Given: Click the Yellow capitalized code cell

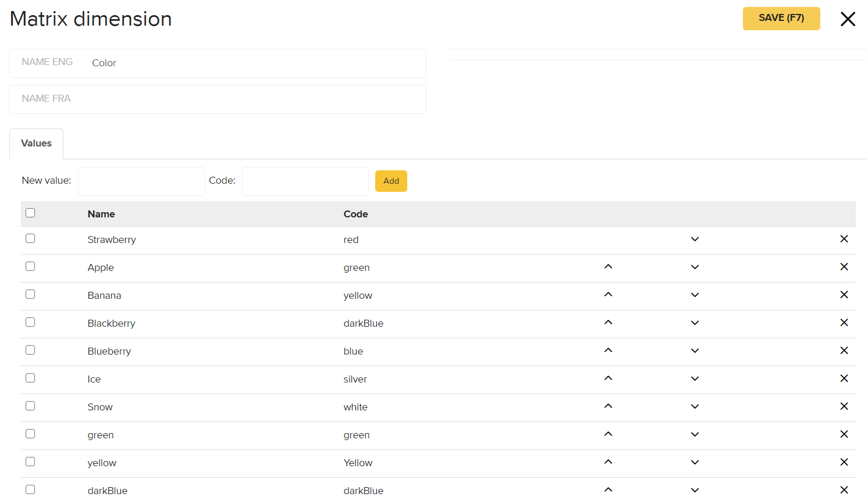Looking at the screenshot, I should point(358,463).
